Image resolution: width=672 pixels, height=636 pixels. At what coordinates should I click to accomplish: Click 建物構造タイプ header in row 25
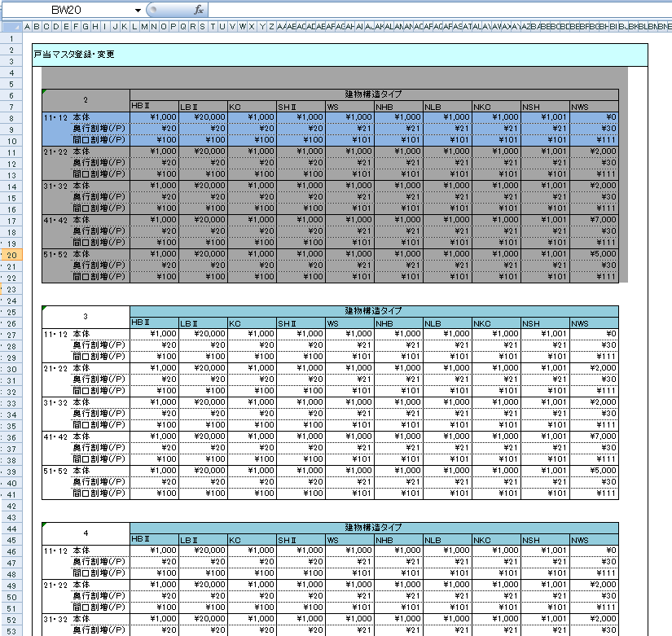(374, 311)
